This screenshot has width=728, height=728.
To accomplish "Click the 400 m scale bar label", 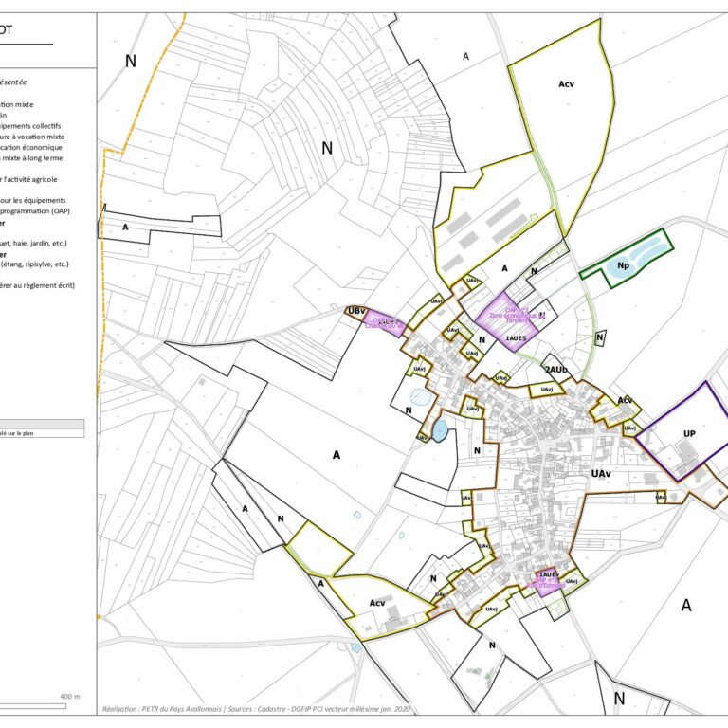I will pos(70,697).
